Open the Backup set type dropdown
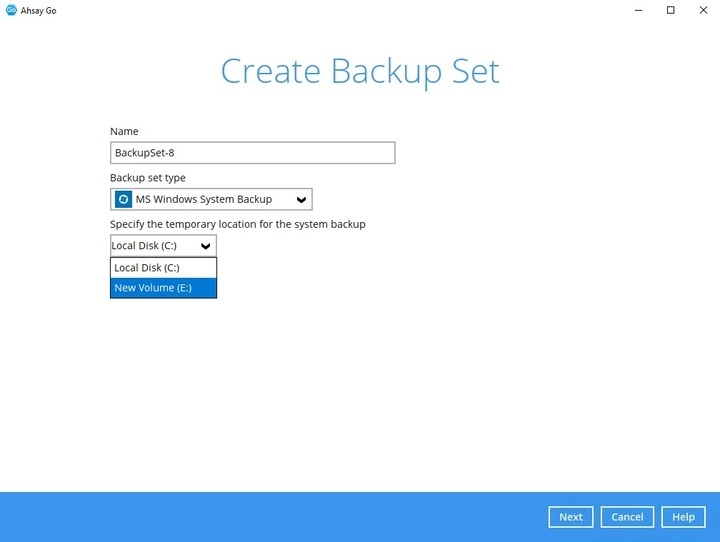This screenshot has height=542, width=720. [211, 199]
